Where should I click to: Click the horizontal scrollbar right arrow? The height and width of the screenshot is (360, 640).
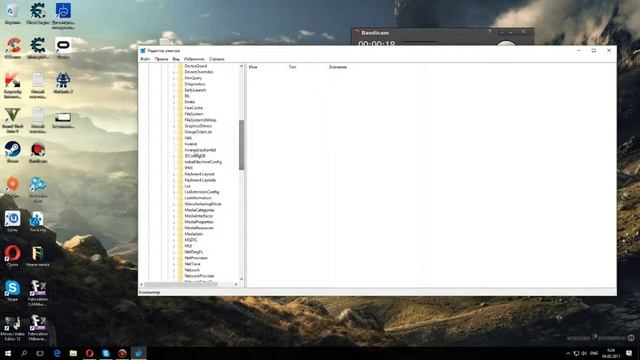pyautogui.click(x=236, y=284)
